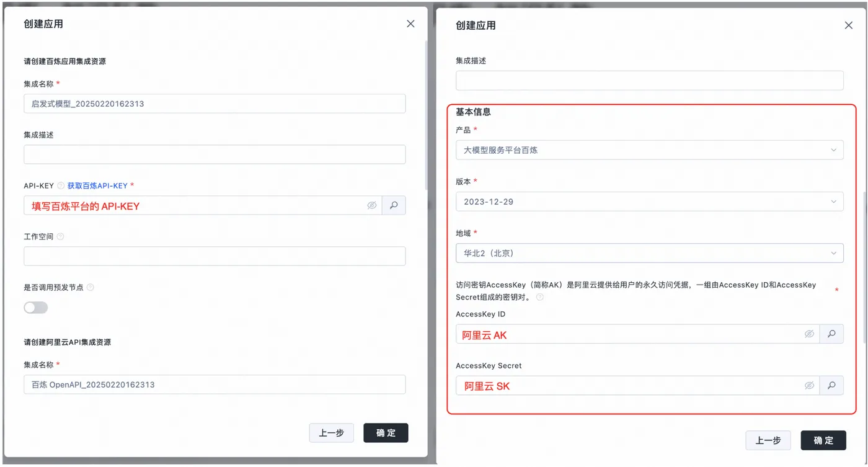Click into the API-KEY input field
The image size is (868, 467).
(x=203, y=205)
